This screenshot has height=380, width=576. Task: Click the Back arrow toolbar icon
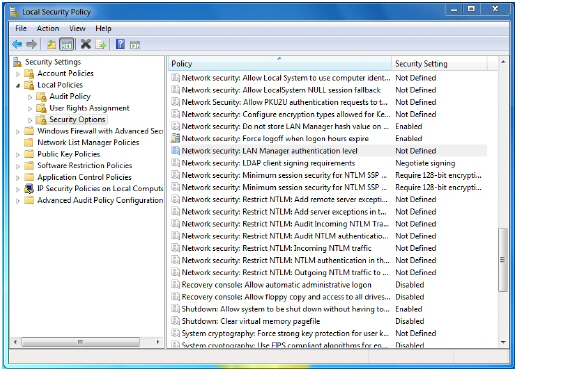tap(17, 44)
